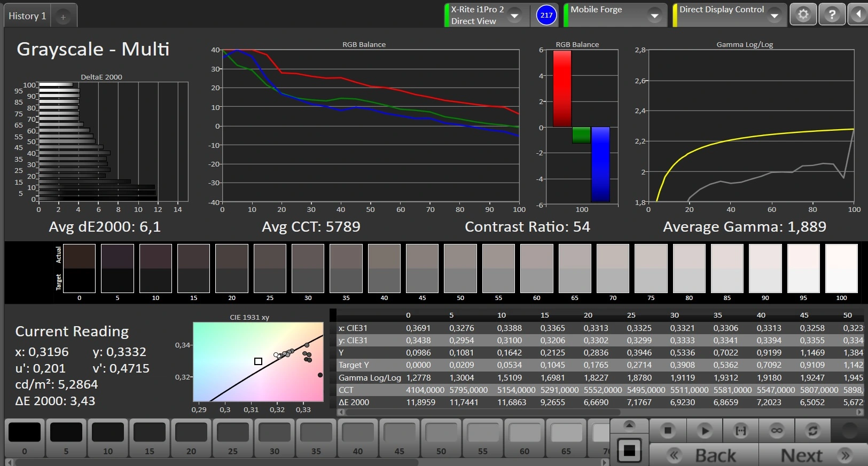Click the Actual/Target swatch for level 20

coord(232,268)
